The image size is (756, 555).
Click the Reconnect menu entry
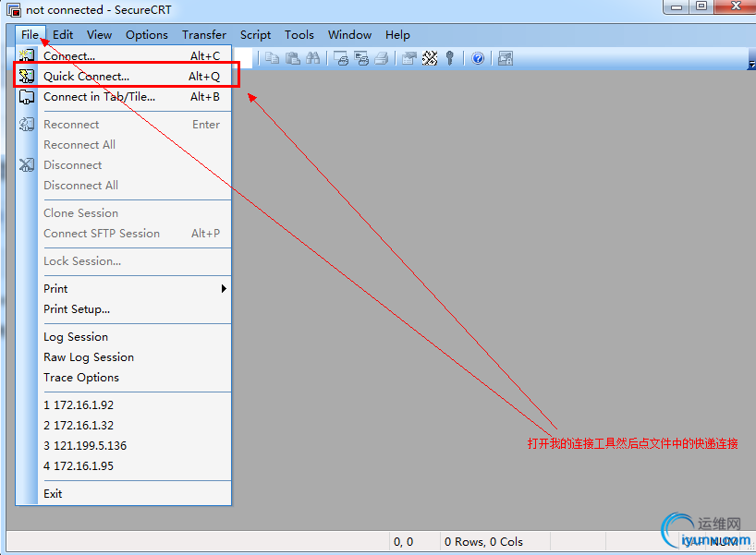tap(124, 125)
